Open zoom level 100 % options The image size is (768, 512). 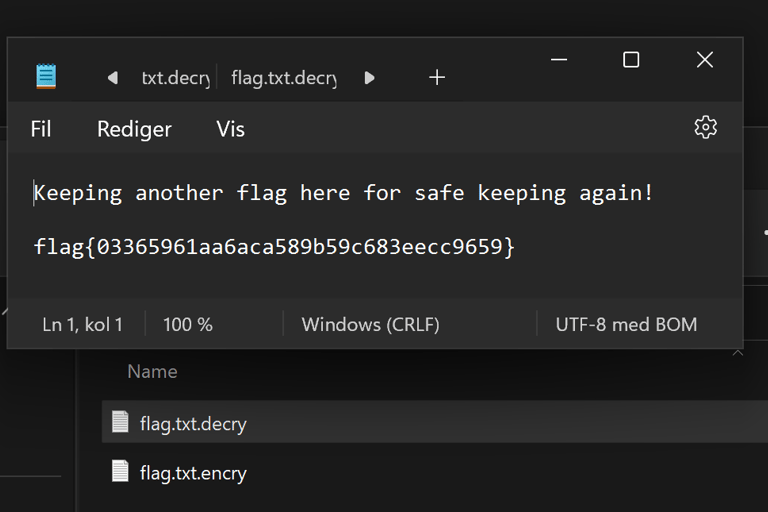(188, 324)
